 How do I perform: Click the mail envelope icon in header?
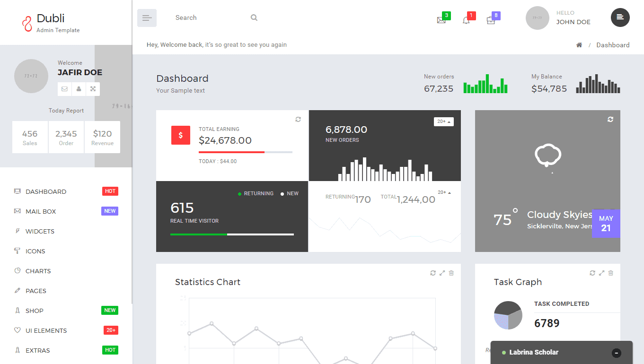point(441,20)
